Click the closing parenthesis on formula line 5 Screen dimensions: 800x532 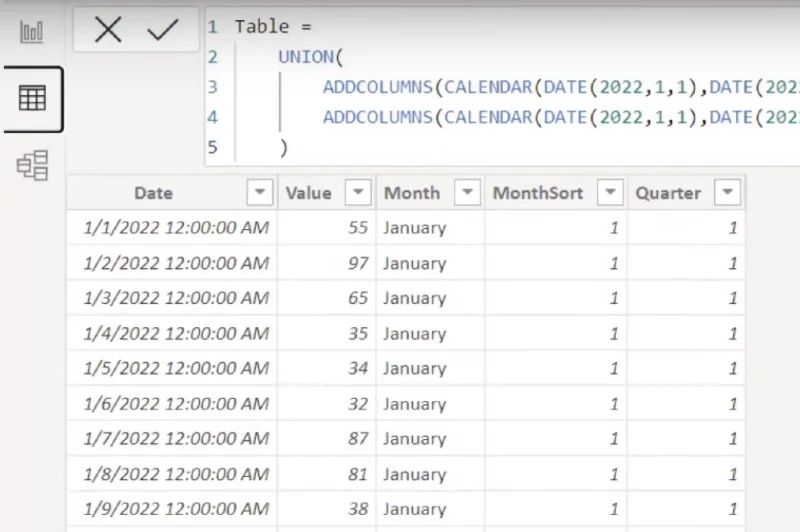tap(284, 148)
